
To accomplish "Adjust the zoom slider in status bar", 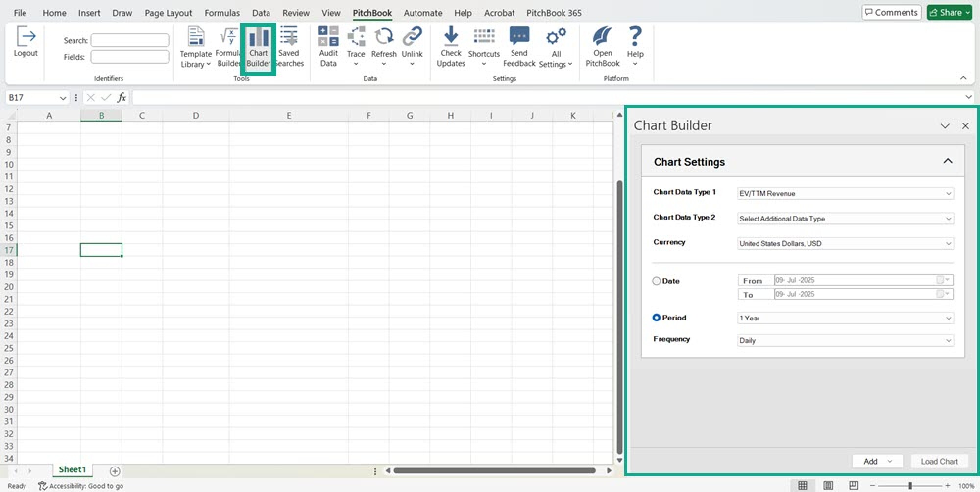I will coord(910,486).
